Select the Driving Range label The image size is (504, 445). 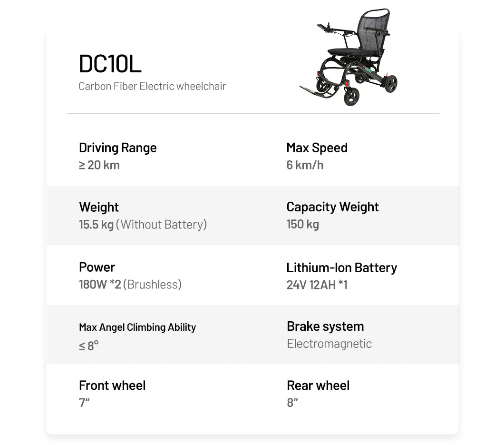tap(117, 148)
